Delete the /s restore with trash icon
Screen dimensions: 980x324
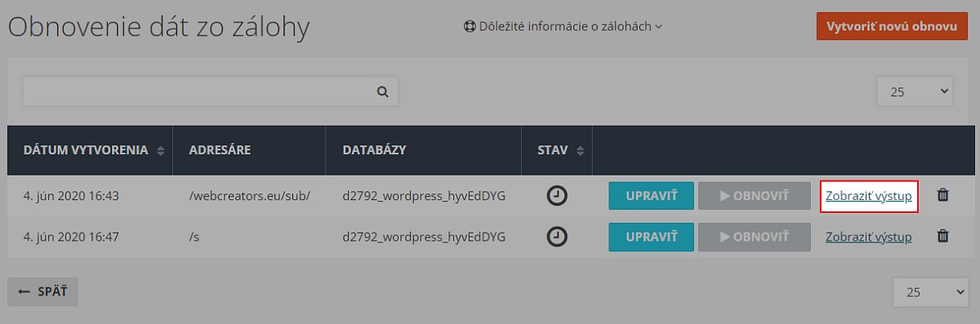pyautogui.click(x=942, y=237)
